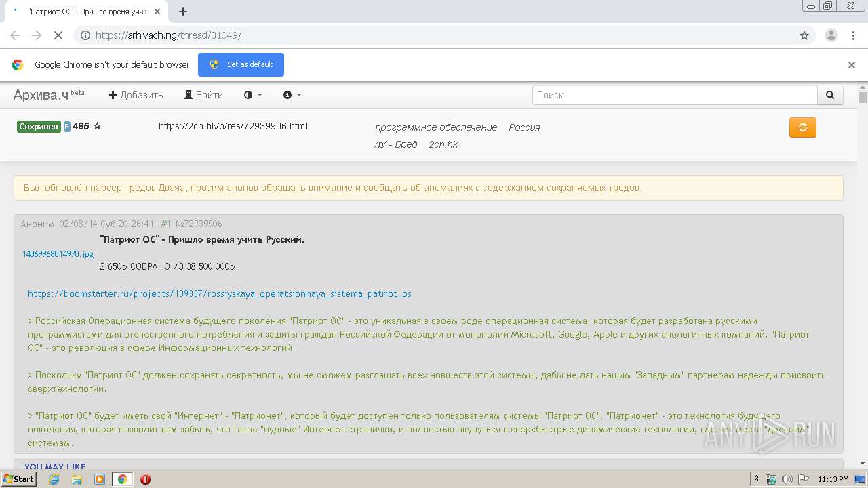Minimize the Chrome window
This screenshot has height=488, width=868.
pos(811,5)
